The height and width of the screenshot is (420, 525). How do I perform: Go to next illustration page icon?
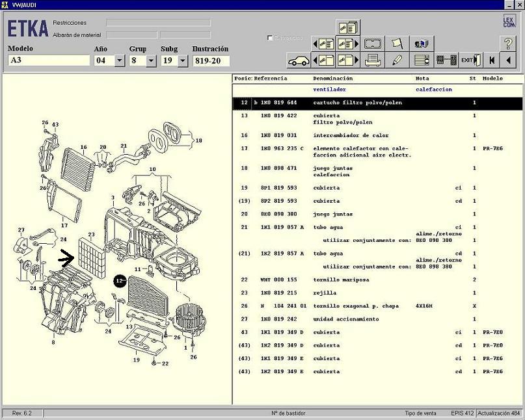click(348, 60)
